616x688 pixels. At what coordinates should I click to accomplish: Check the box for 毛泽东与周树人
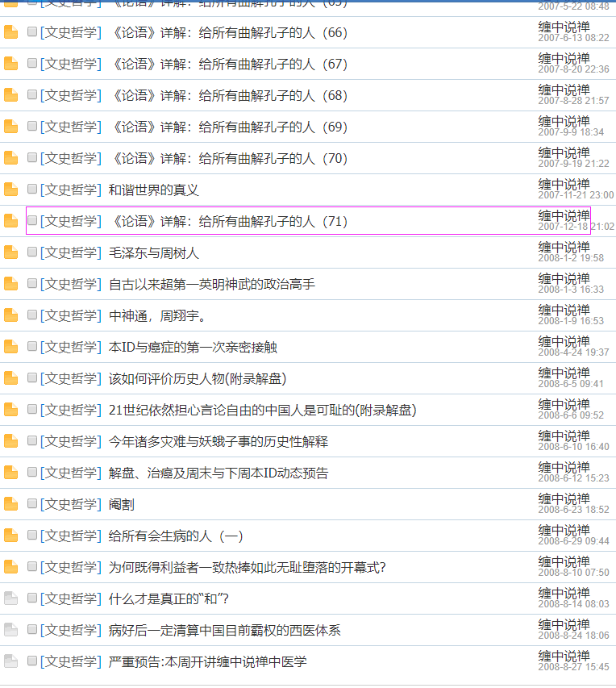pyautogui.click(x=32, y=252)
